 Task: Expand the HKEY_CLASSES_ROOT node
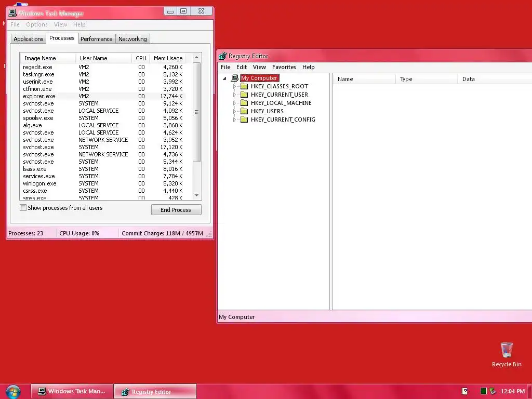point(234,87)
